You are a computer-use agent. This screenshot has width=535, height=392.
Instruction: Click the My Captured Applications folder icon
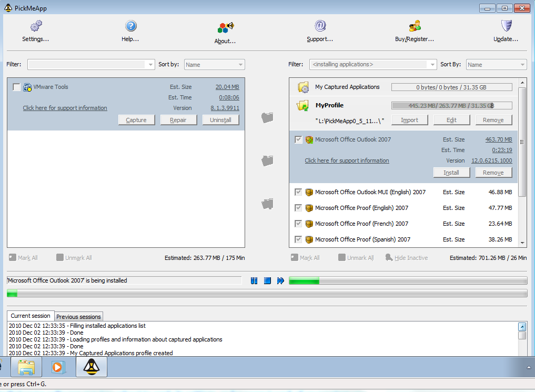pos(303,87)
